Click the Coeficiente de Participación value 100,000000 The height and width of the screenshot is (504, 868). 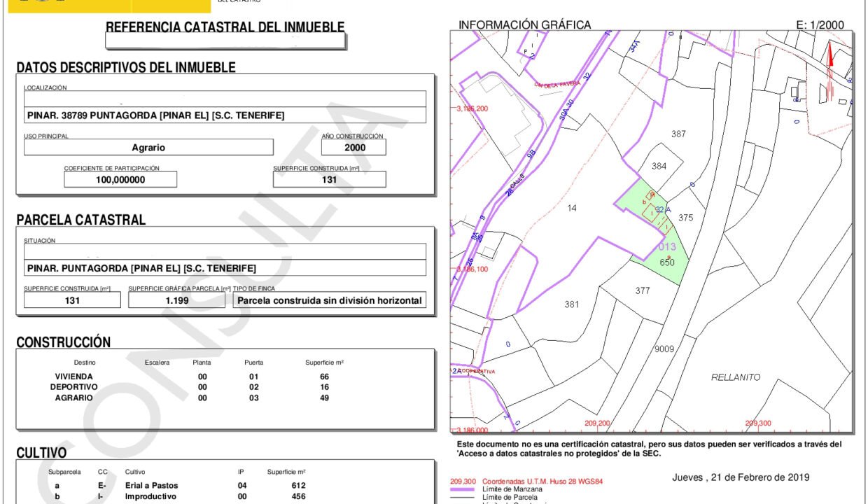pos(120,179)
